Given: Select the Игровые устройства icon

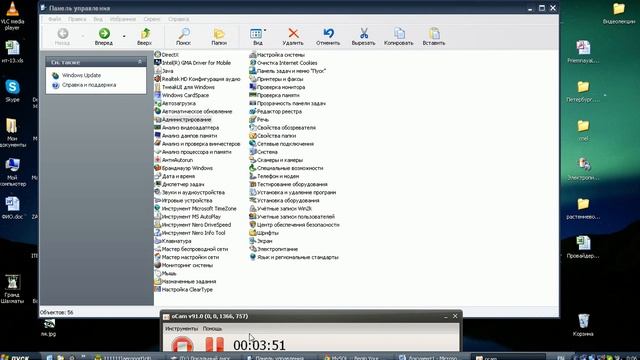Looking at the screenshot, I should pyautogui.click(x=158, y=200).
